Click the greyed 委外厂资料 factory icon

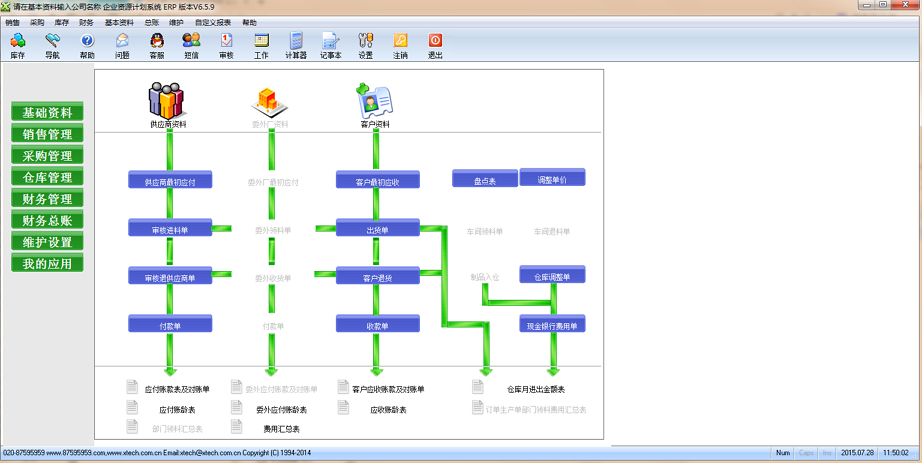click(270, 103)
